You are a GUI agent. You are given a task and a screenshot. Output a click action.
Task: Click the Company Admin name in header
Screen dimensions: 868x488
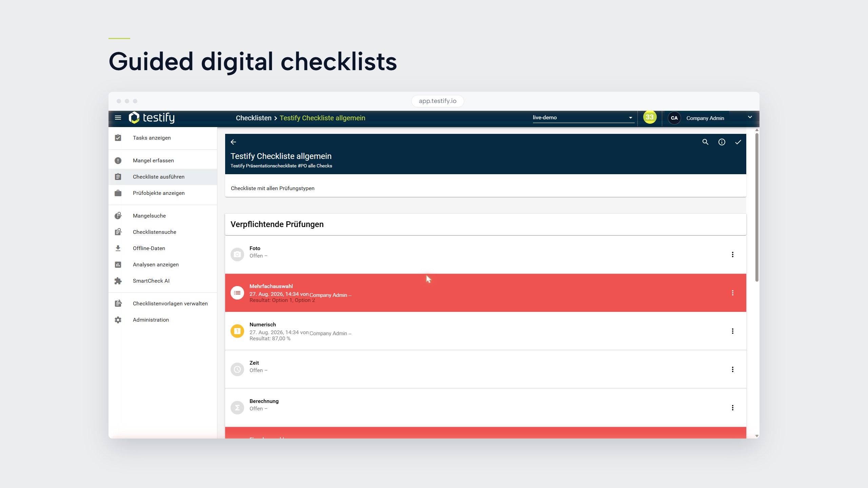(x=705, y=118)
